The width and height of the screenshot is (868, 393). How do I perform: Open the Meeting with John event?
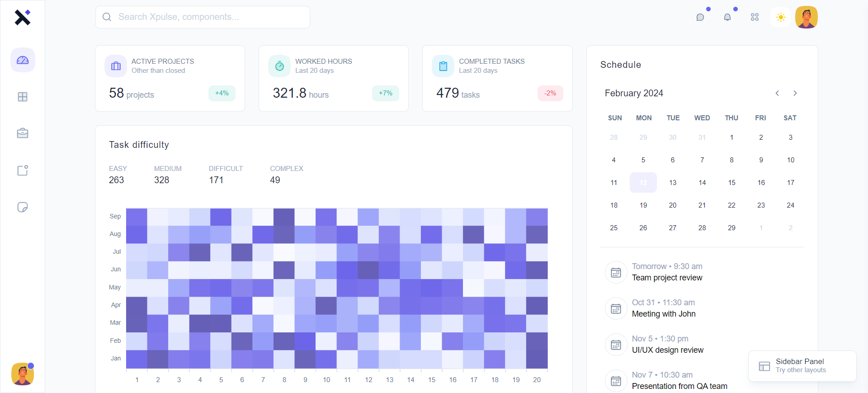[663, 314]
